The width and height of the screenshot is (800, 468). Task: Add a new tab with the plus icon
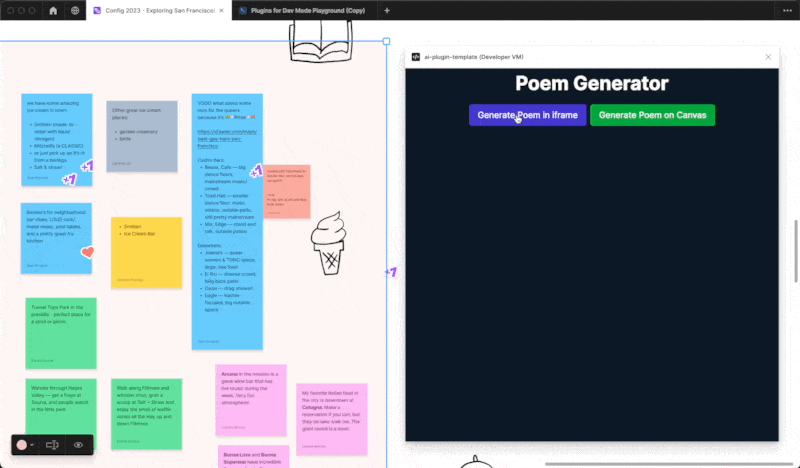(x=387, y=11)
